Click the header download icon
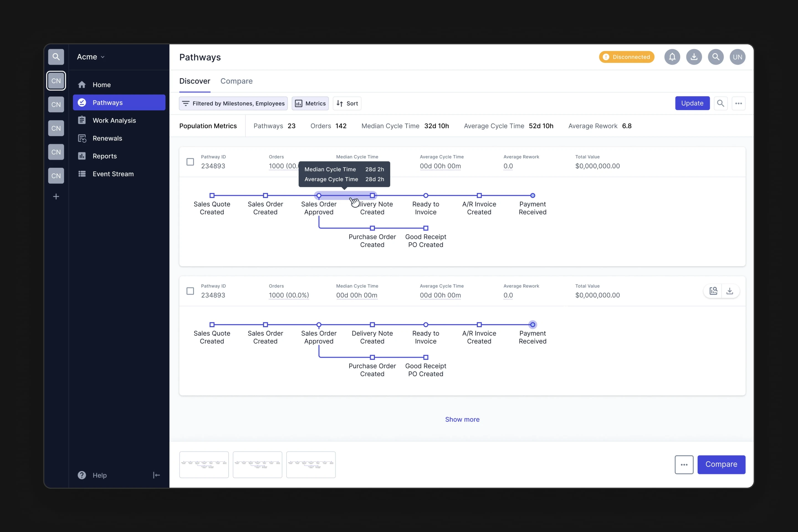Viewport: 798px width, 532px height. click(x=694, y=57)
